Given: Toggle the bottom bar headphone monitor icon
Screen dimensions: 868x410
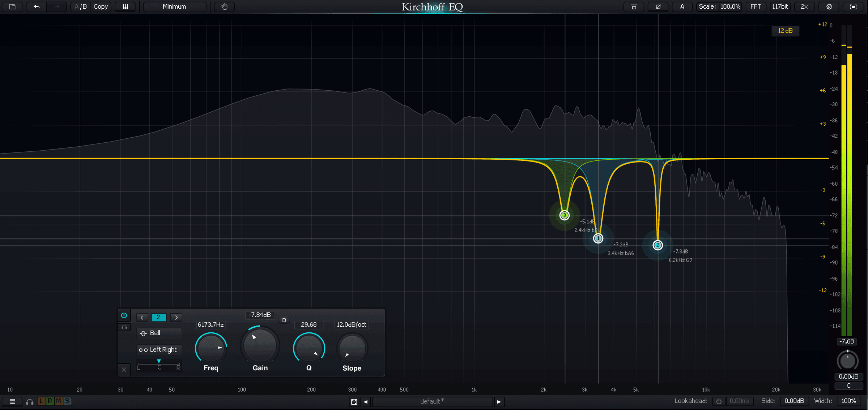Looking at the screenshot, I should (x=30, y=402).
